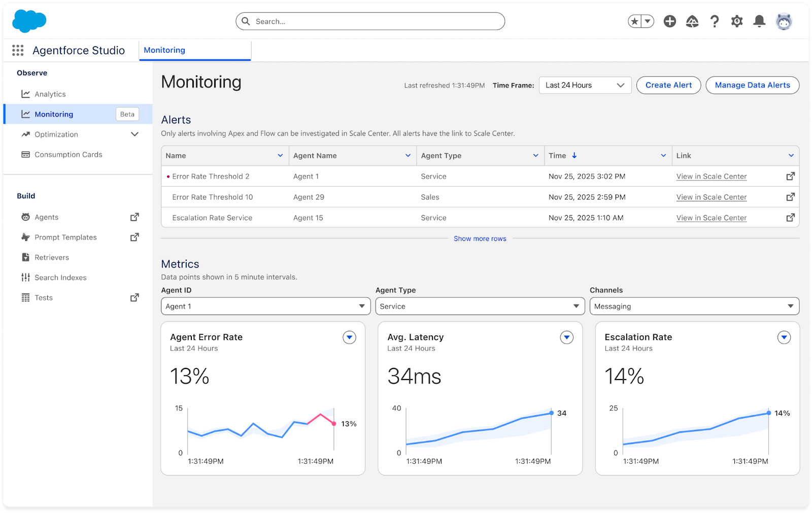Click the Create Alert button

pos(668,85)
